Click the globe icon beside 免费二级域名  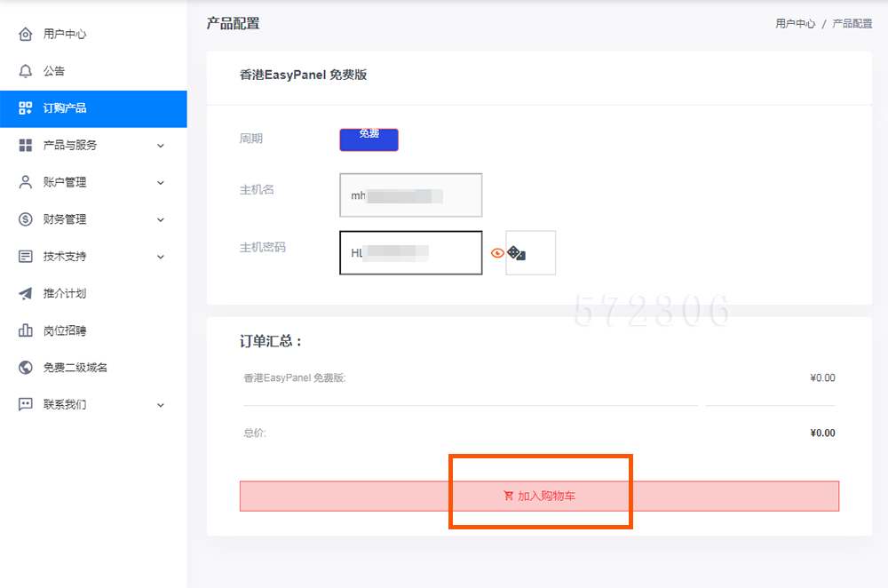pos(26,367)
